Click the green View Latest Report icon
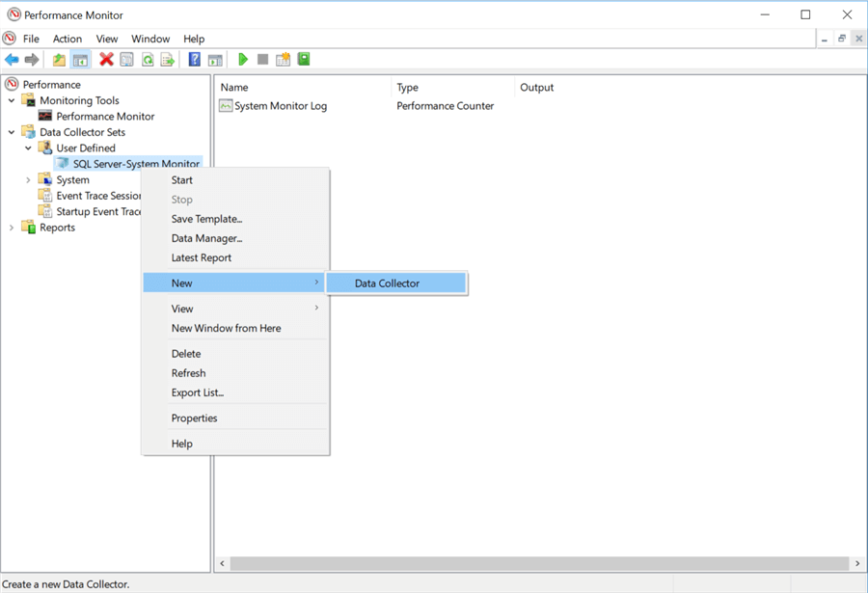The image size is (868, 593). coord(304,60)
